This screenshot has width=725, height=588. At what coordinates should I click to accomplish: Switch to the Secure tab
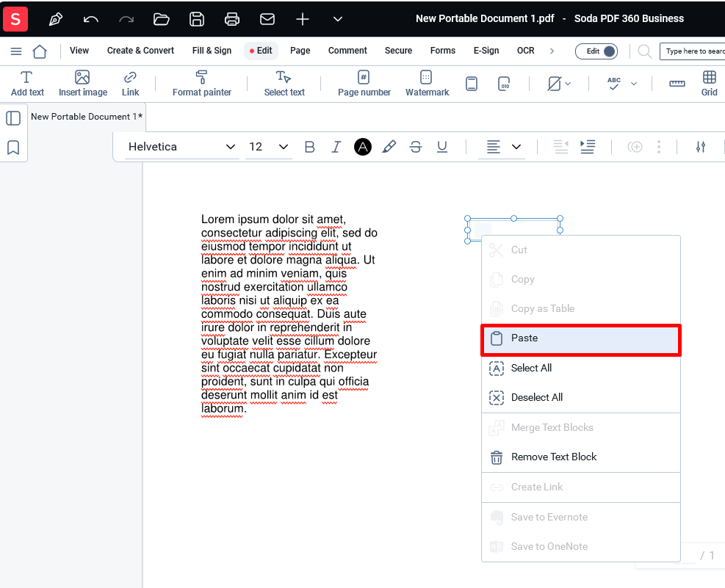tap(399, 51)
